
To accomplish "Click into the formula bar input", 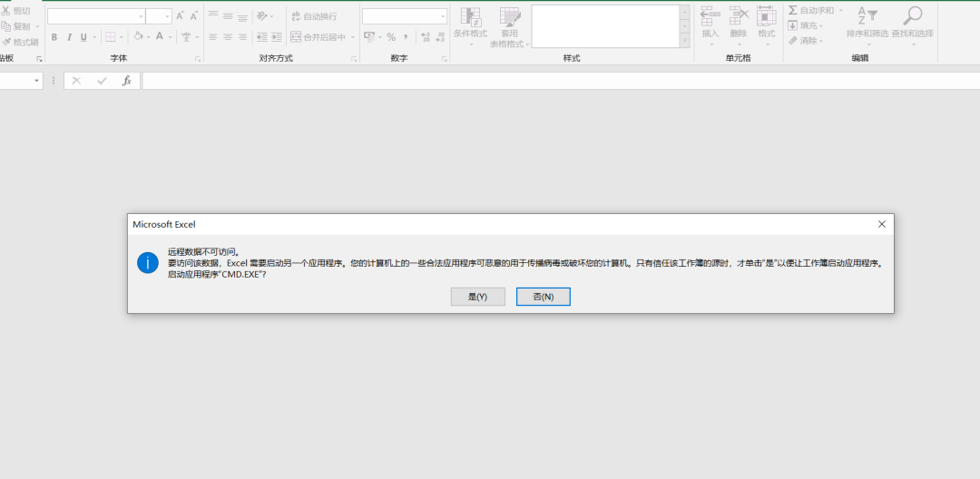I will (x=561, y=81).
